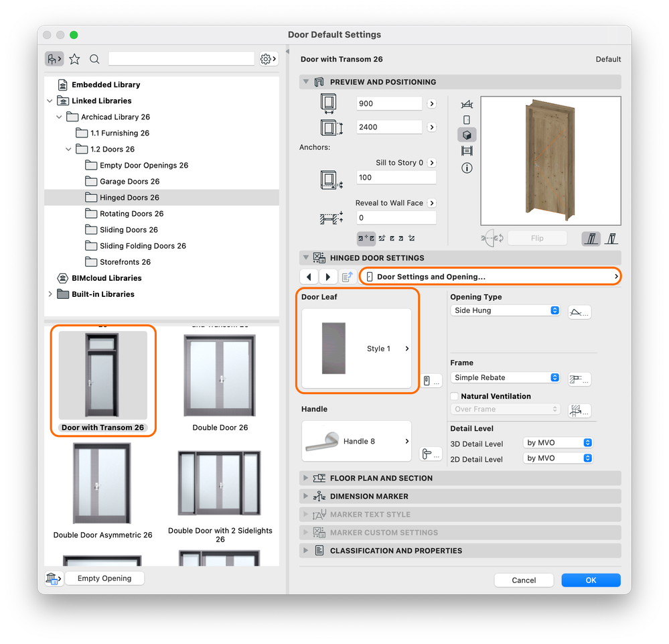Show object information via the info icon

coord(467,168)
